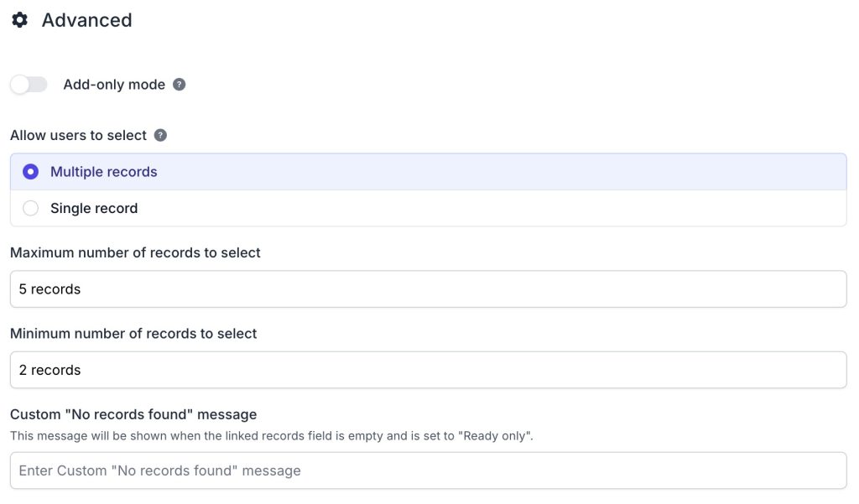Image resolution: width=859 pixels, height=504 pixels.
Task: Click the "5 records" value text
Action: 49,289
